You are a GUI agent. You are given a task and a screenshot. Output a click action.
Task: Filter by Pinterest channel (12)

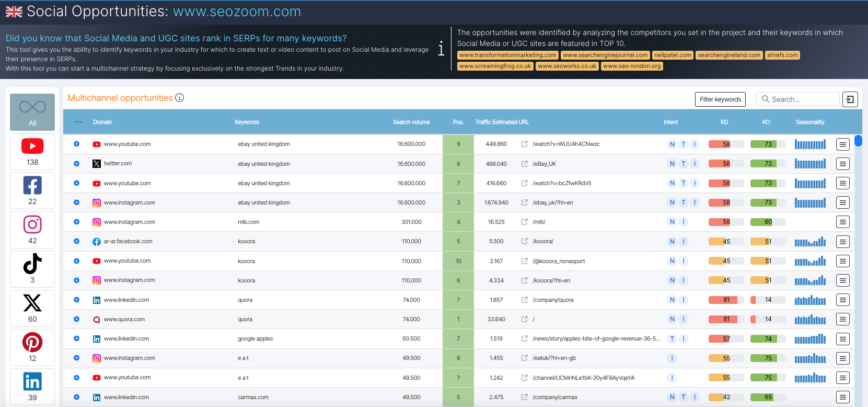pyautogui.click(x=32, y=348)
